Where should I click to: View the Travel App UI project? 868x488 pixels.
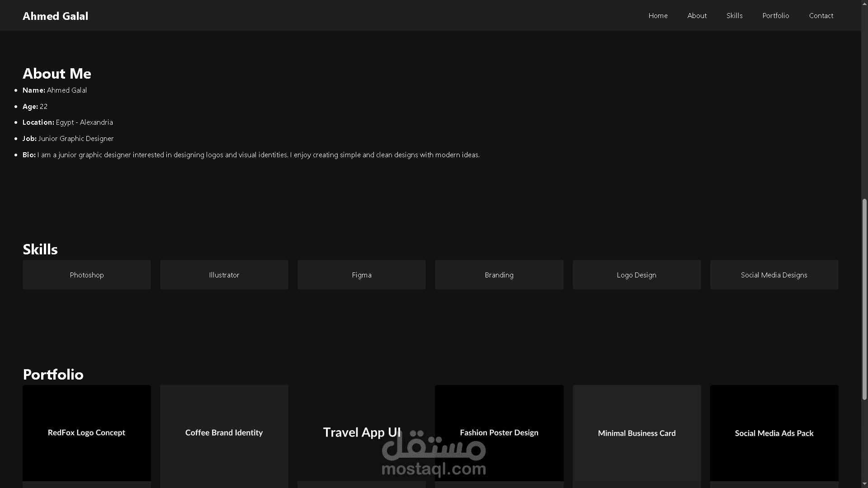361,432
